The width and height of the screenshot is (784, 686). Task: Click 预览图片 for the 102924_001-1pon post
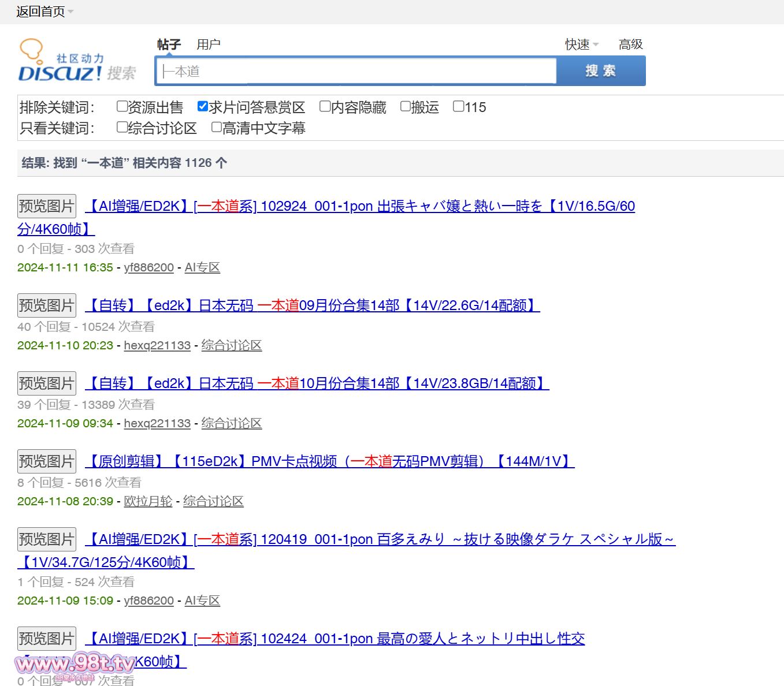[x=47, y=206]
